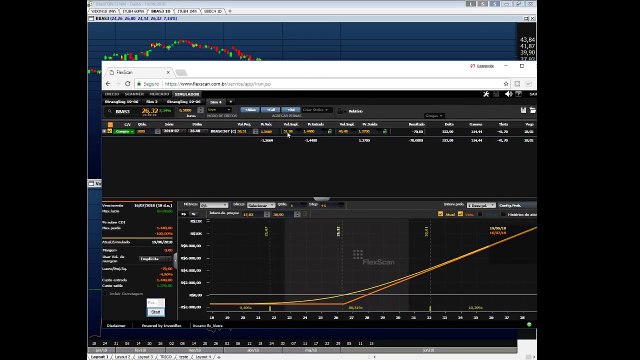
Task: Click divider handle above the payoff chart
Action: 322,198
